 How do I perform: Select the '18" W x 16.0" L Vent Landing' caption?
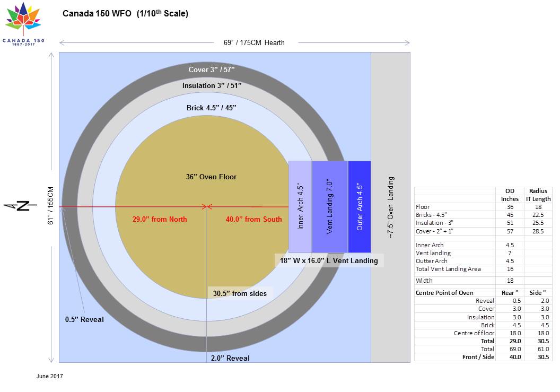pos(329,260)
